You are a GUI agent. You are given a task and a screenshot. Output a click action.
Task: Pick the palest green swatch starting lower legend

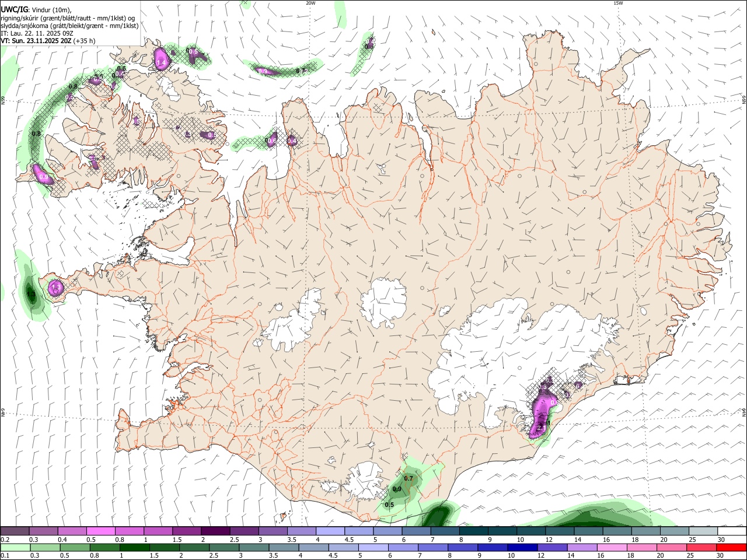15,547
